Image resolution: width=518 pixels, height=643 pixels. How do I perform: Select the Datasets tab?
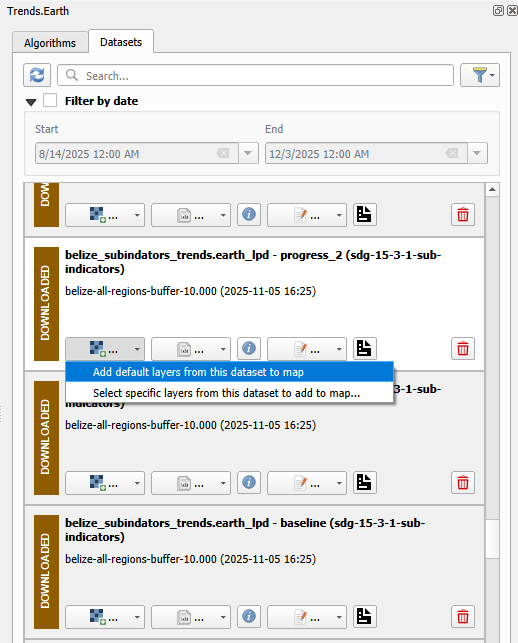point(121,42)
